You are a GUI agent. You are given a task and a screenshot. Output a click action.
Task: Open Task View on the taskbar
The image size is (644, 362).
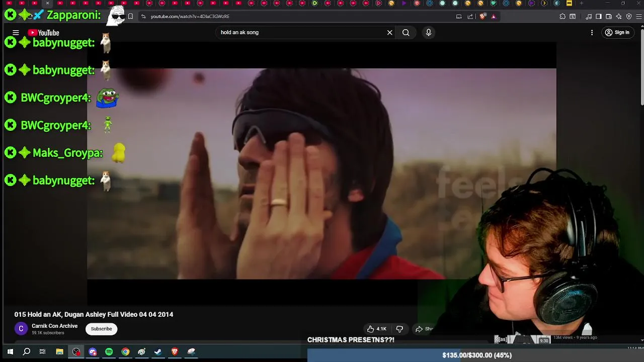click(x=43, y=352)
